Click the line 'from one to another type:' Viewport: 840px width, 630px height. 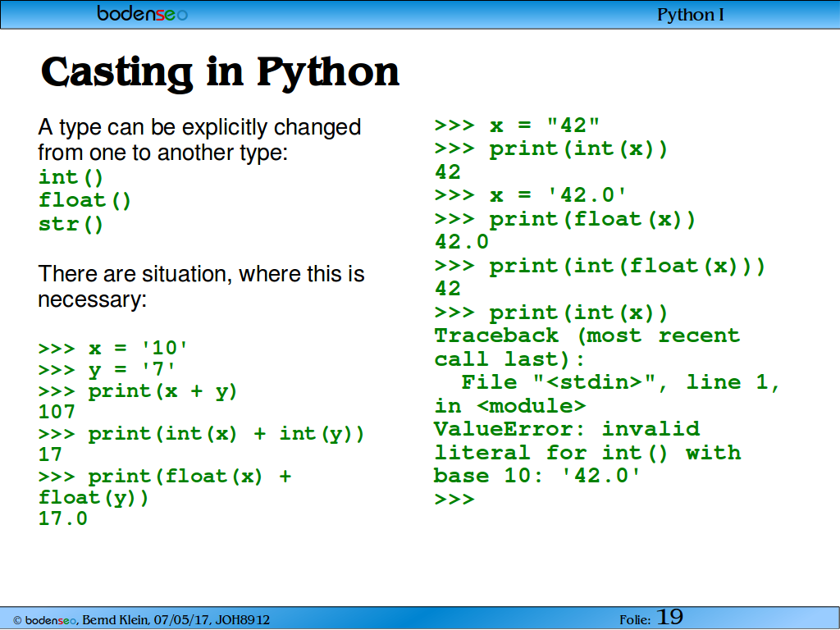click(163, 153)
